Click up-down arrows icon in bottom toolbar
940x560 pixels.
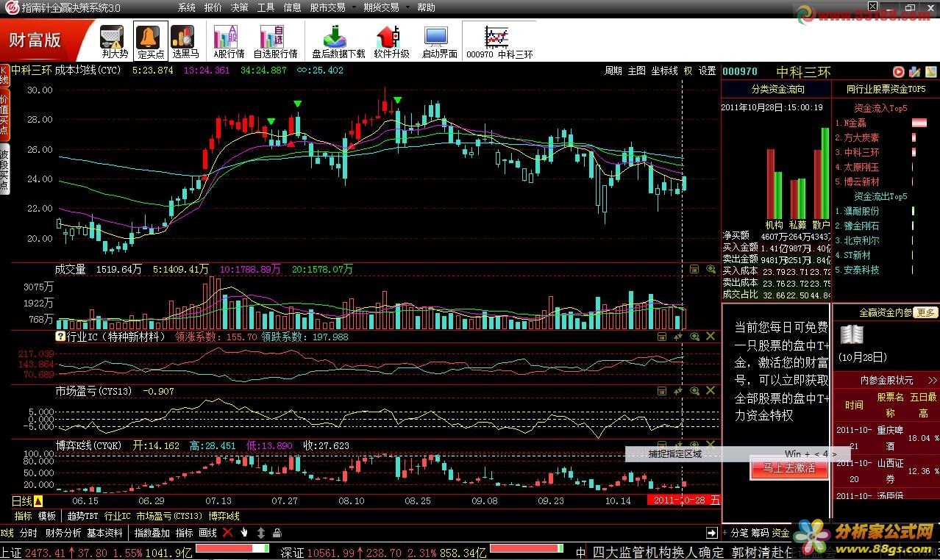pyautogui.click(x=260, y=532)
